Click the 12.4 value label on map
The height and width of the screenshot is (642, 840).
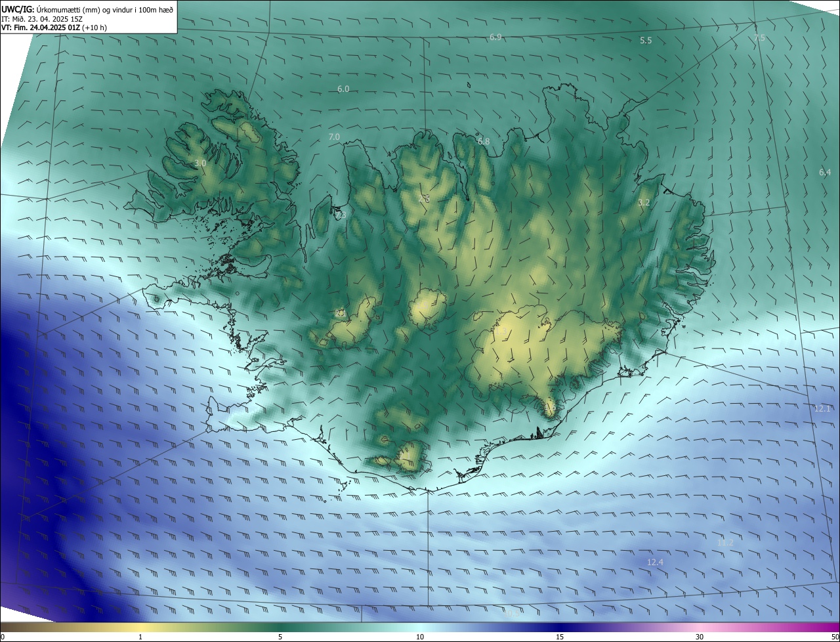[655, 563]
